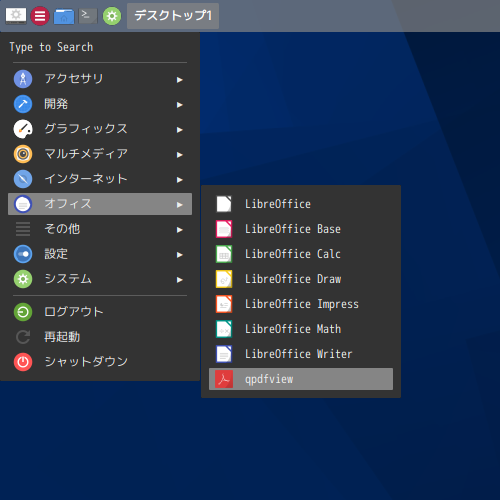Select the highlighted オフィス category
The width and height of the screenshot is (500, 500).
tap(100, 204)
